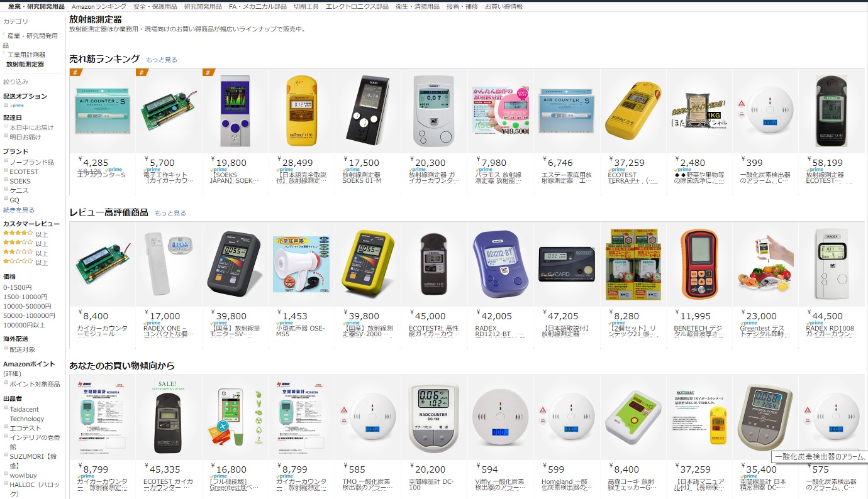Check the ノーブランド品 brand filter
The image size is (868, 499).
(x=6, y=162)
